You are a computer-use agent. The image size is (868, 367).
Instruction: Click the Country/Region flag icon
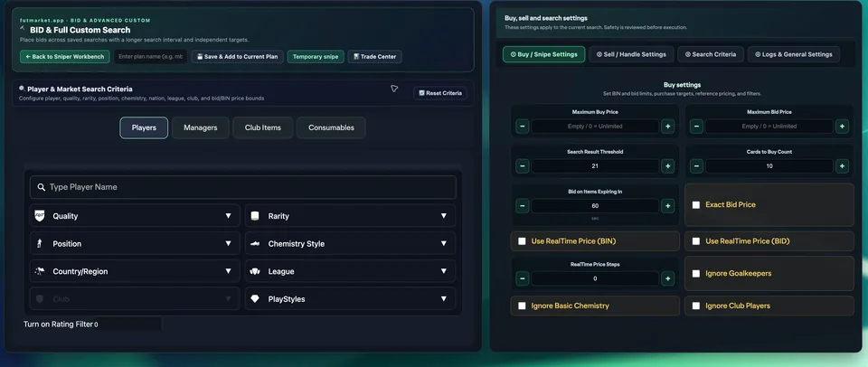(39, 271)
